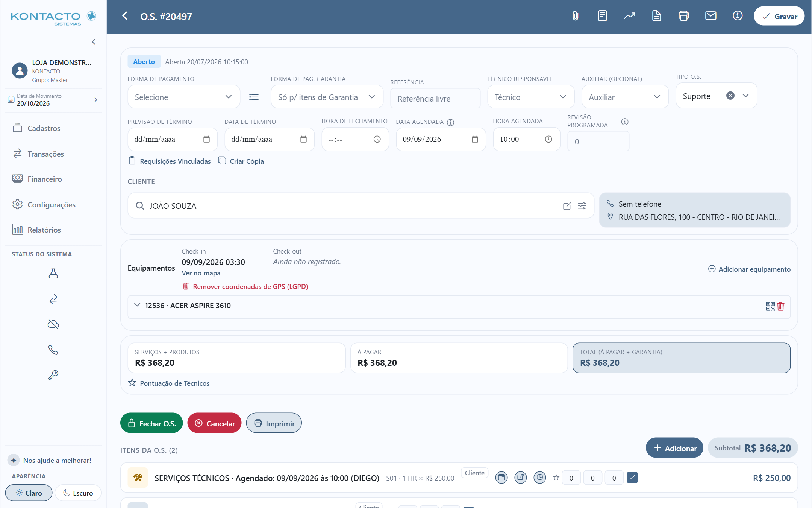Screen dimensions: 812x508
Task: Open the info icon in top header
Action: click(738, 16)
